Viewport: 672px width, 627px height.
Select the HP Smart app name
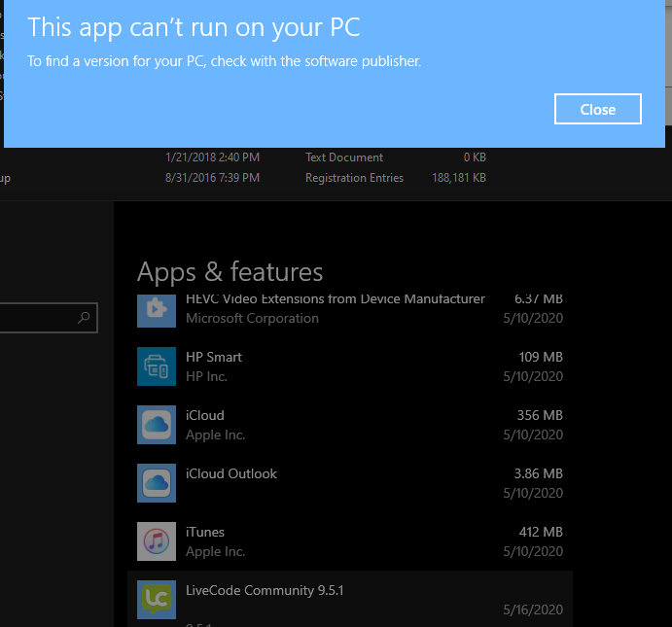[x=214, y=357]
